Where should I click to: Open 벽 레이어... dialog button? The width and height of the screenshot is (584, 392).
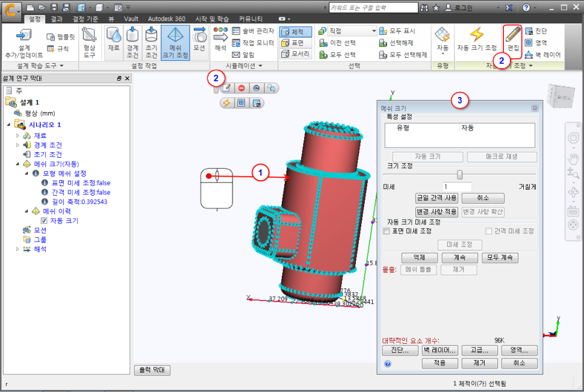[440, 350]
